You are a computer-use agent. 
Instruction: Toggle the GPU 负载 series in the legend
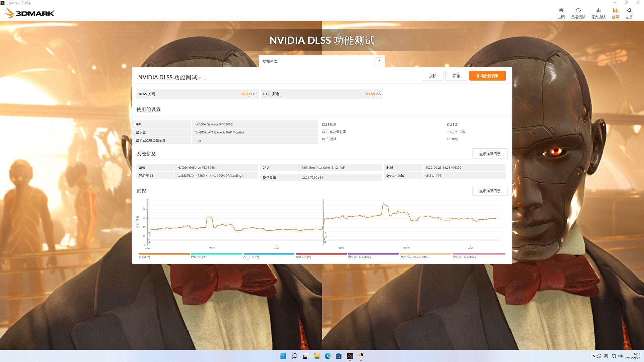303,257
